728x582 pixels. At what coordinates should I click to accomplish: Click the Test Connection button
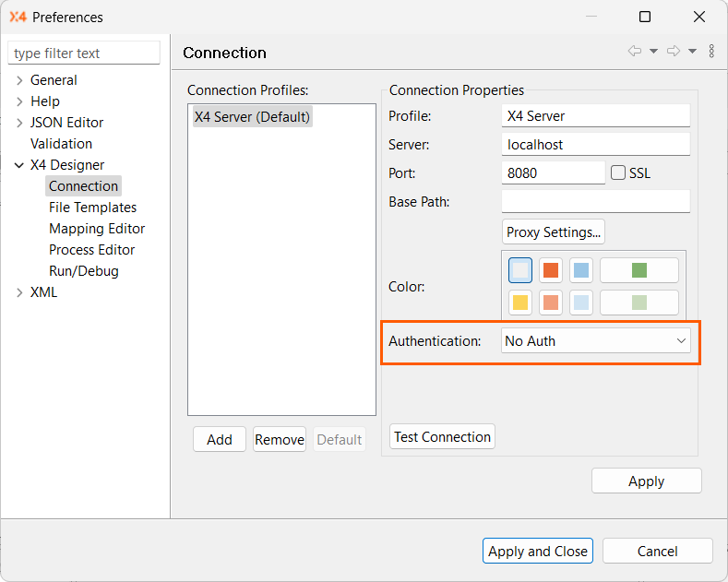(442, 437)
